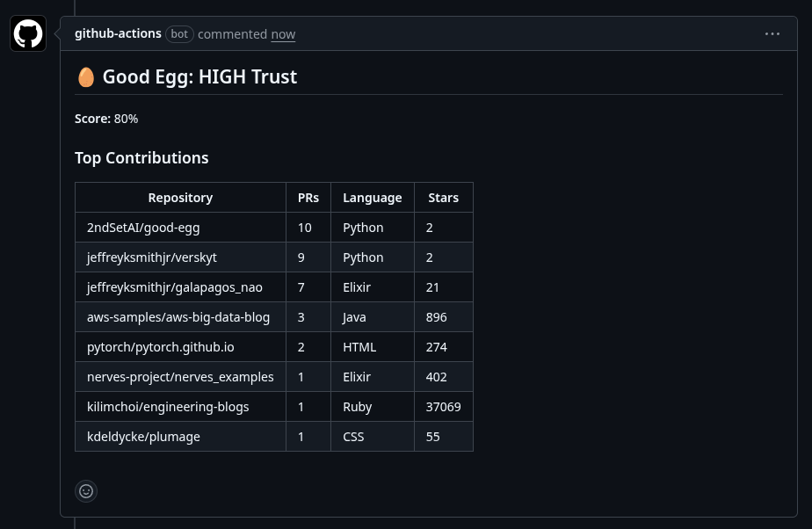Select the pytorch/pytorch.github.io row text
812x529 pixels.
(x=160, y=347)
